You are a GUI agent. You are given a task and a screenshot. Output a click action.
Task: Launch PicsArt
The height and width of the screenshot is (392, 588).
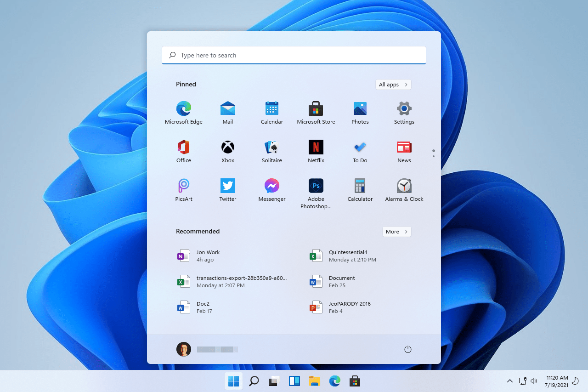coord(184,190)
